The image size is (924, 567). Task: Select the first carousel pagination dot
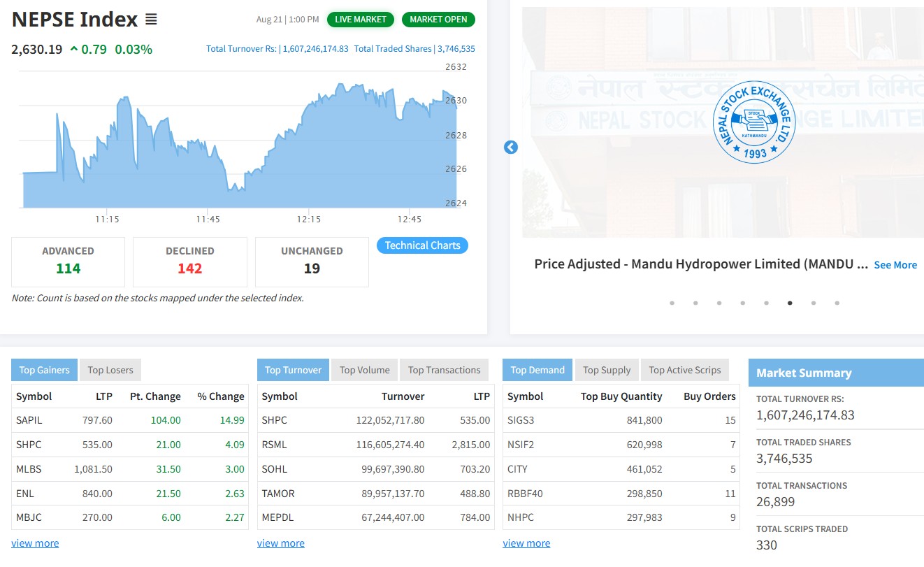(x=672, y=303)
